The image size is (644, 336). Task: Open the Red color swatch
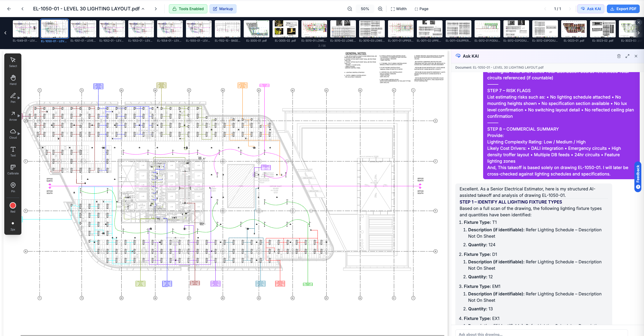click(x=13, y=205)
